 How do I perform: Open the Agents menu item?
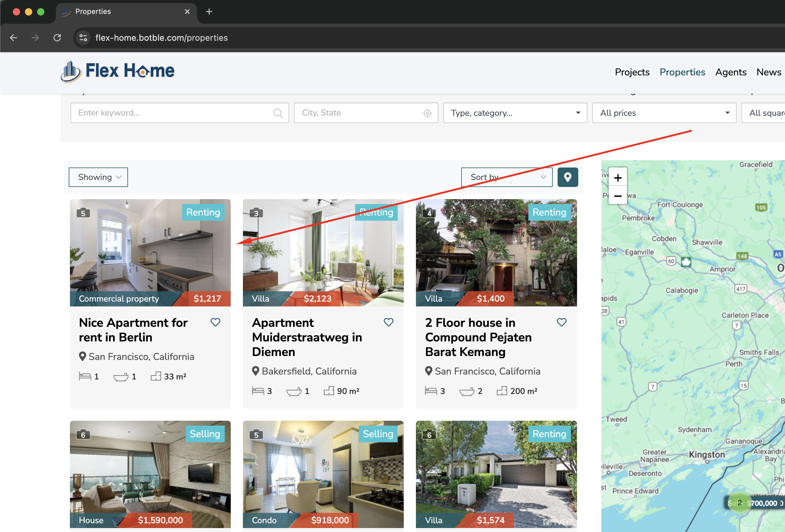[731, 72]
